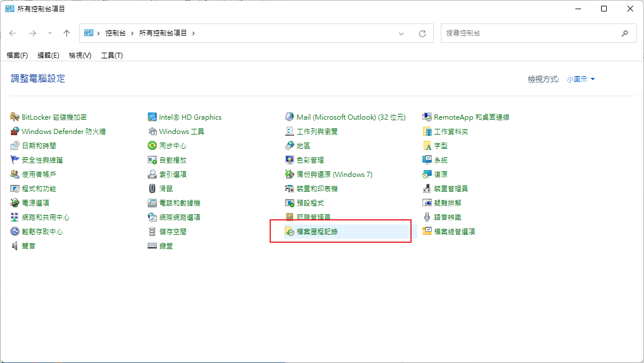Expand the address bar history dropdown
This screenshot has height=363, width=644.
click(401, 33)
